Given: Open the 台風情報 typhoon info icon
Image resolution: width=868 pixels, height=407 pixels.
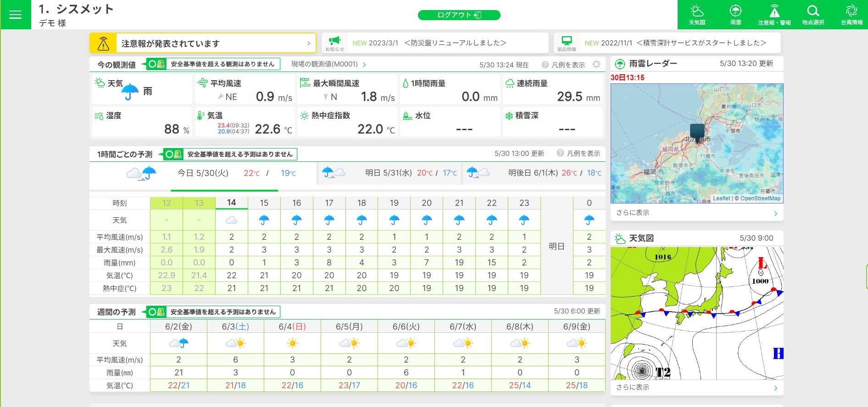Looking at the screenshot, I should [x=851, y=15].
